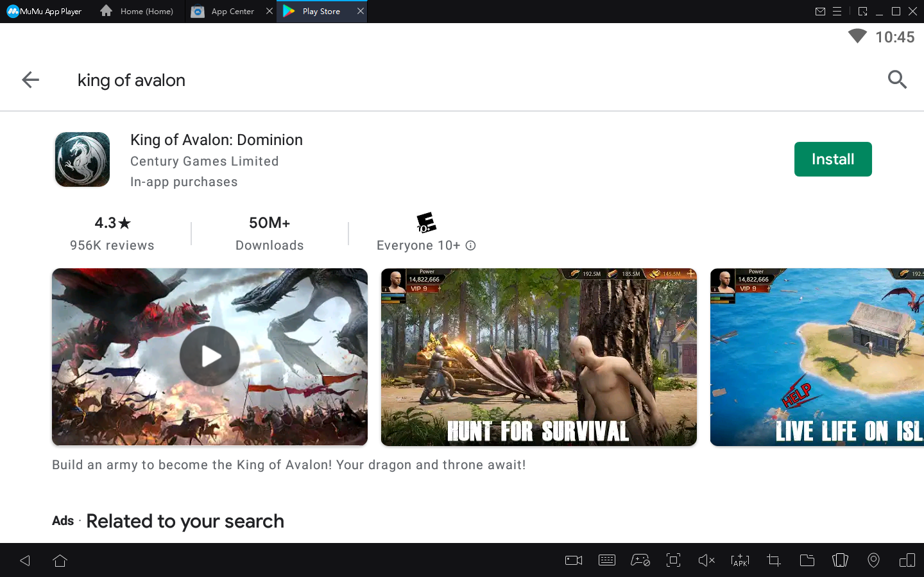Close the App Center tab
924x577 pixels.
click(x=269, y=12)
